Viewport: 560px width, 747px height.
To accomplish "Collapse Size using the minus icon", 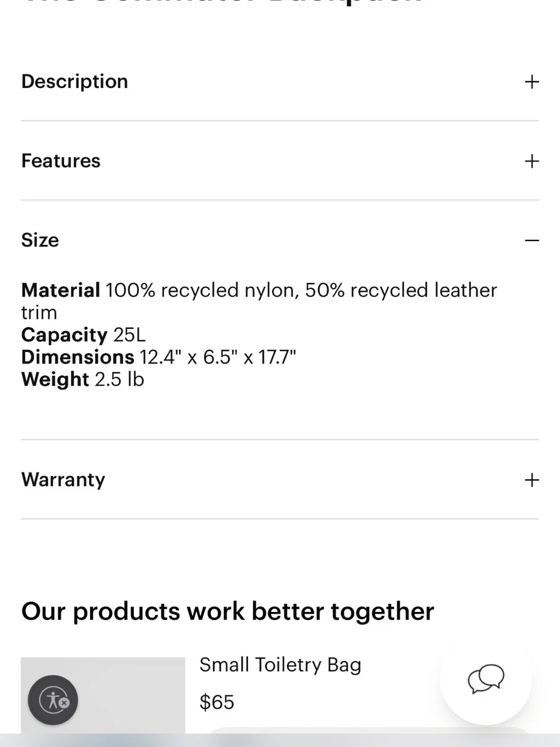I will pos(531,240).
